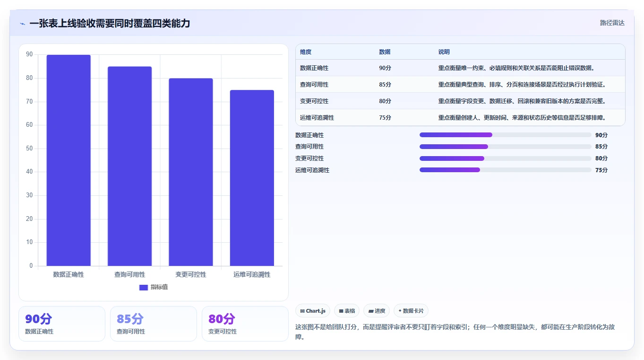Click the 查询可用性 progress bar
Screen dimensions: 644x360
coord(506,147)
